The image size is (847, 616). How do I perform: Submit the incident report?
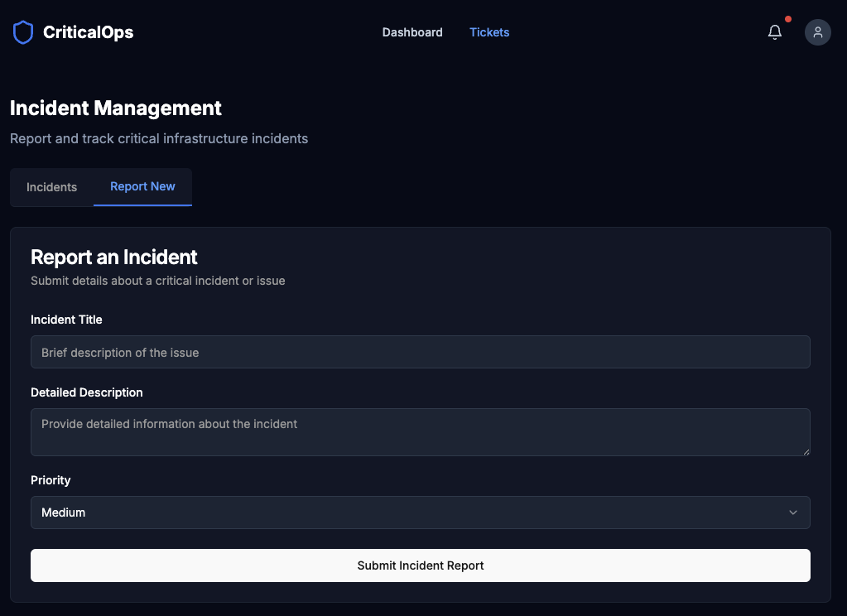tap(421, 565)
